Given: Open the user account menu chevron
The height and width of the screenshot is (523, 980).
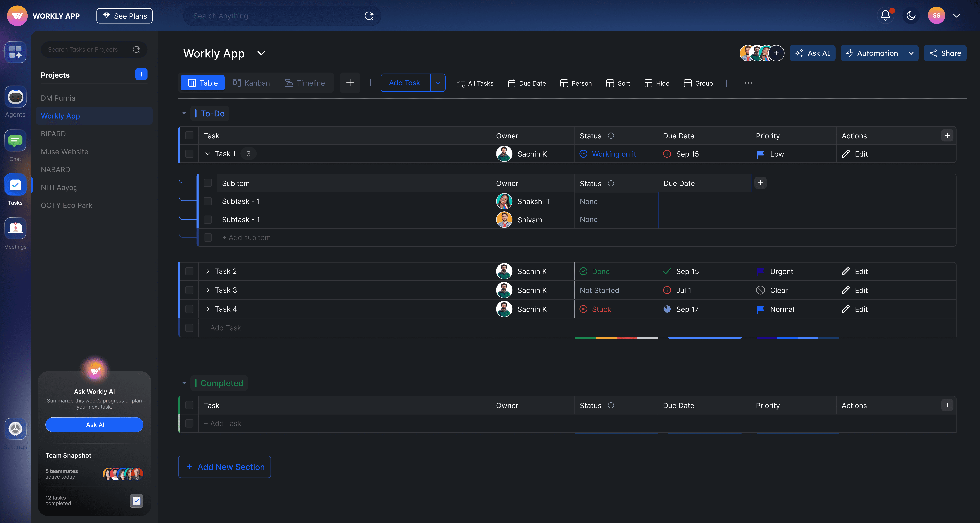Looking at the screenshot, I should (x=956, y=16).
